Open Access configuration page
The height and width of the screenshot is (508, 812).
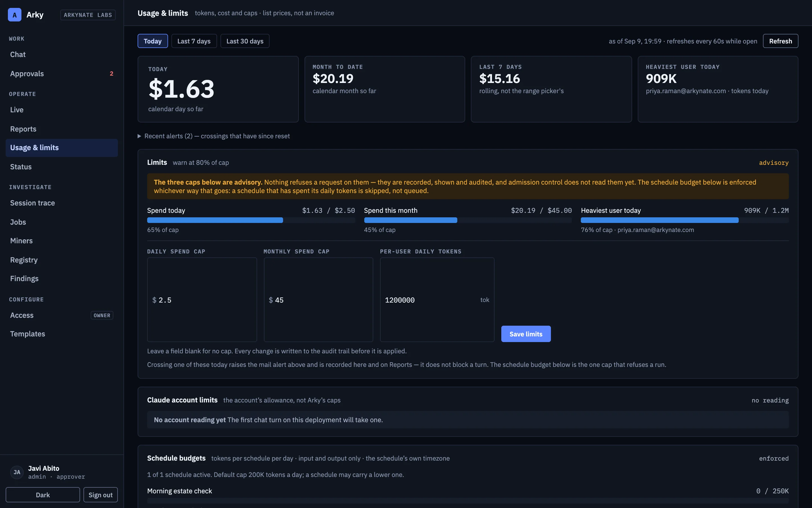point(62,315)
